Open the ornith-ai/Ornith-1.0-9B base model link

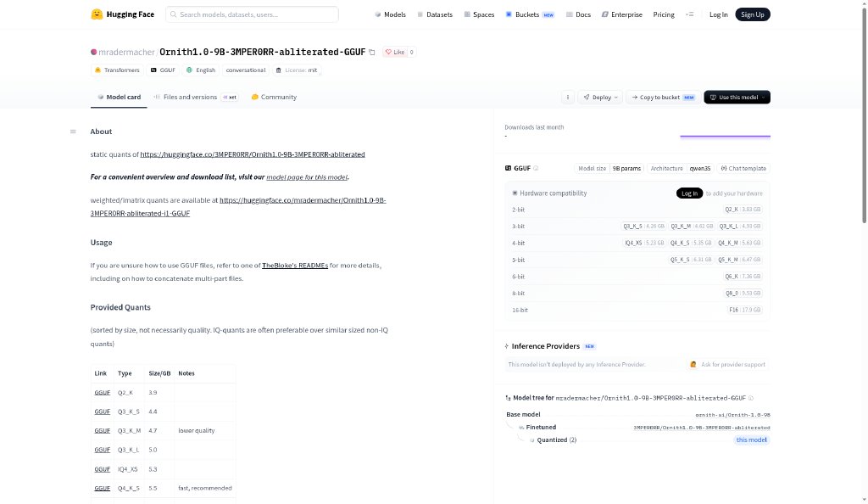point(732,415)
